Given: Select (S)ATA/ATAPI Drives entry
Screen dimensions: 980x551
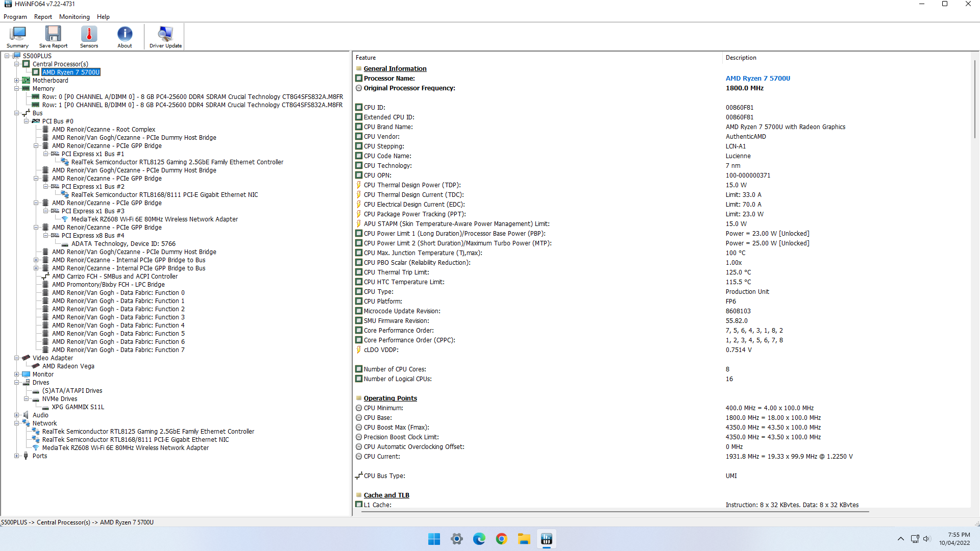Looking at the screenshot, I should [x=72, y=391].
